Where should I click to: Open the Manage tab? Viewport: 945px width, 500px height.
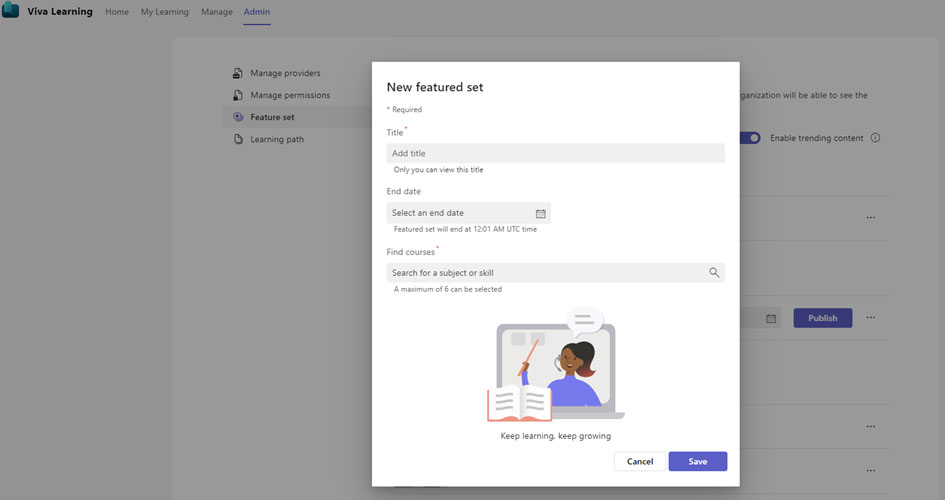(217, 12)
